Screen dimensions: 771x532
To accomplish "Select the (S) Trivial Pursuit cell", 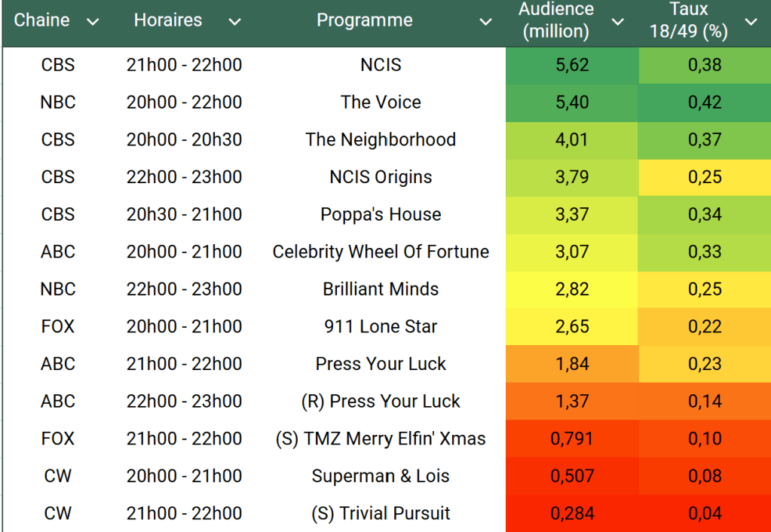I will coord(381,514).
